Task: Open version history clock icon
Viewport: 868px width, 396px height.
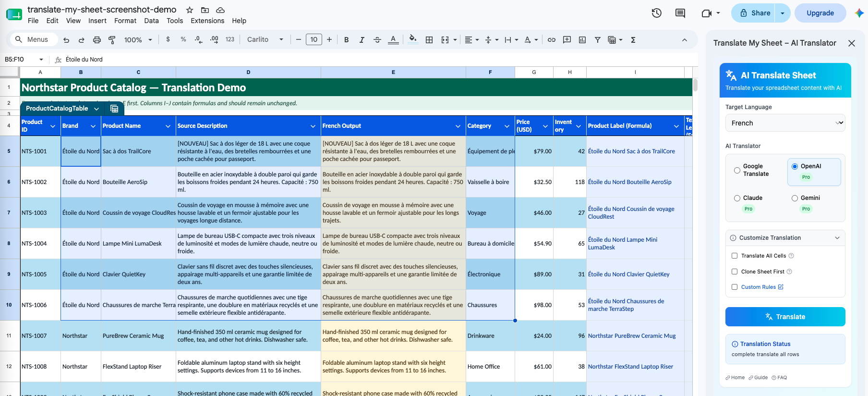Action: 657,13
